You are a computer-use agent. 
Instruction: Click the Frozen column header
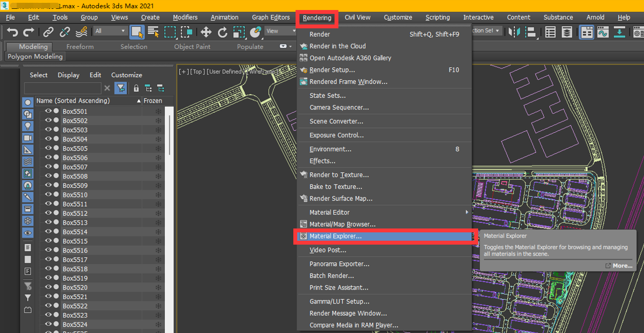coord(153,101)
